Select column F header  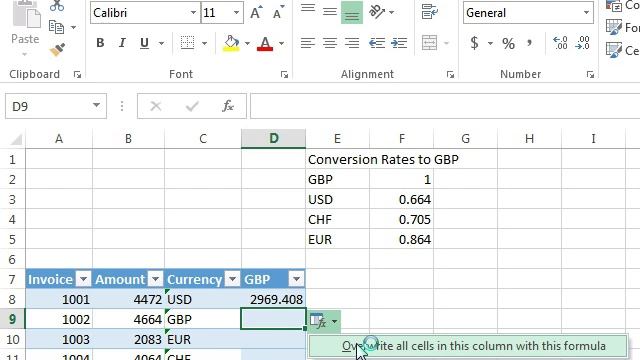[402, 139]
